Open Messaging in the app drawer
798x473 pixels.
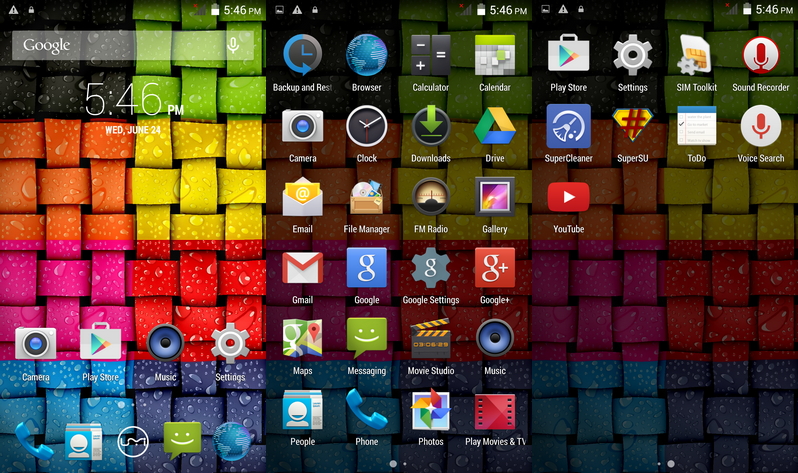(366, 338)
